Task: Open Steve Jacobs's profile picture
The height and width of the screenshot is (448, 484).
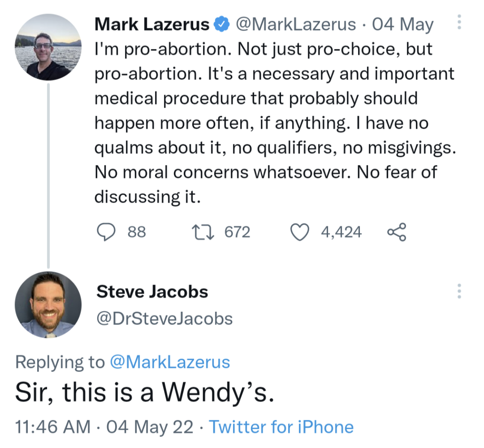Action: (48, 305)
